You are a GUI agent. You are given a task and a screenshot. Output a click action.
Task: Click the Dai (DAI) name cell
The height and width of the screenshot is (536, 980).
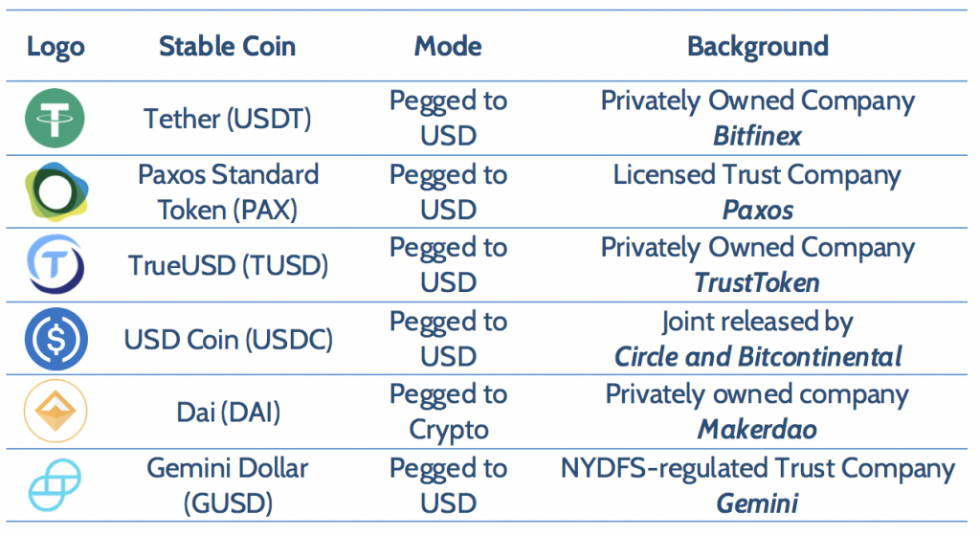228,413
